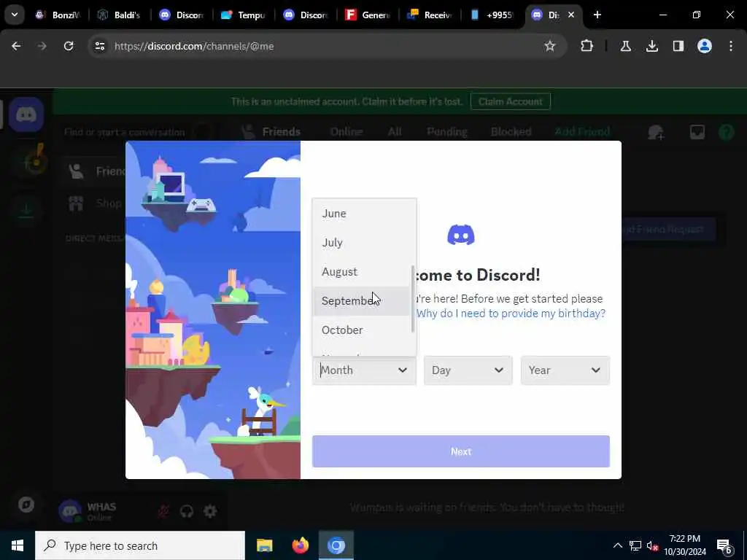Open the Chrome three-dot menu
The width and height of the screenshot is (747, 560).
coord(731,46)
